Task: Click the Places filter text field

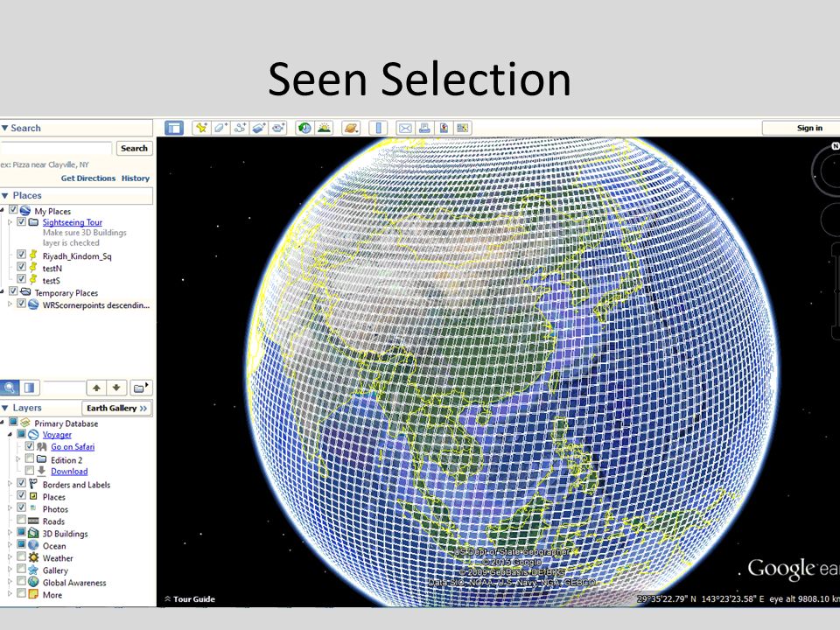Action: (64, 388)
